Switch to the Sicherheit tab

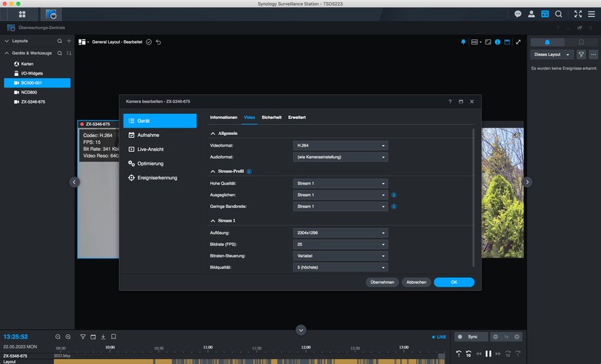271,117
